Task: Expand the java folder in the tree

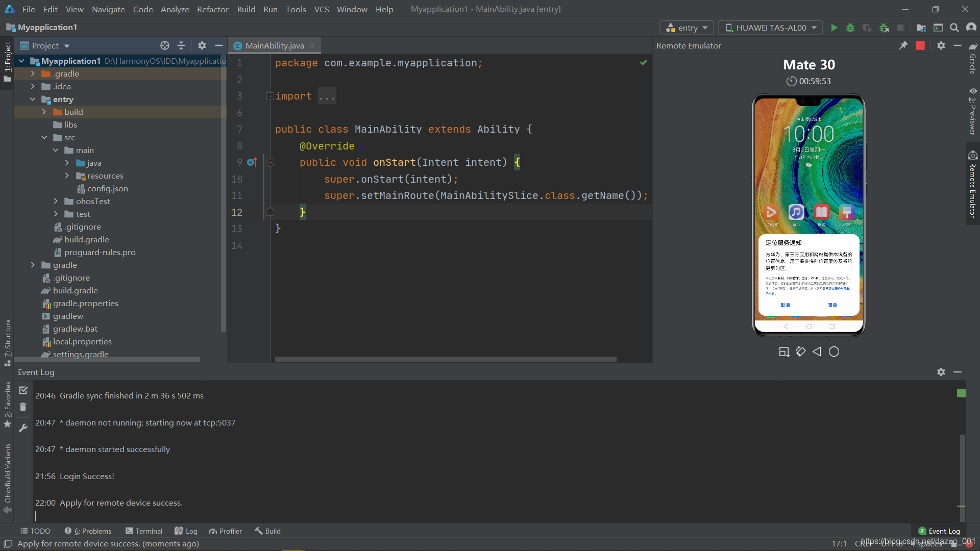Action: pos(67,163)
